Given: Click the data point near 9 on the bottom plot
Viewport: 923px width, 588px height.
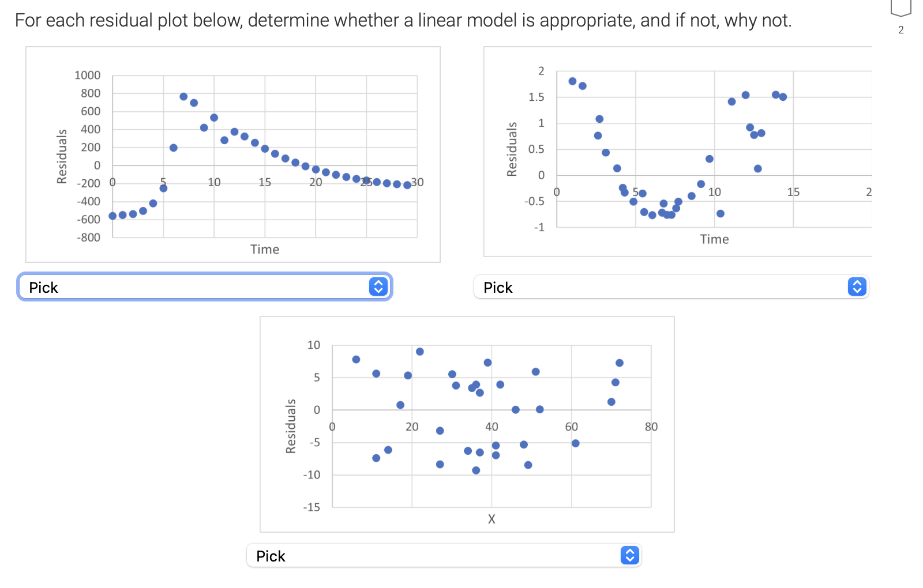Looking at the screenshot, I should click(x=420, y=351).
